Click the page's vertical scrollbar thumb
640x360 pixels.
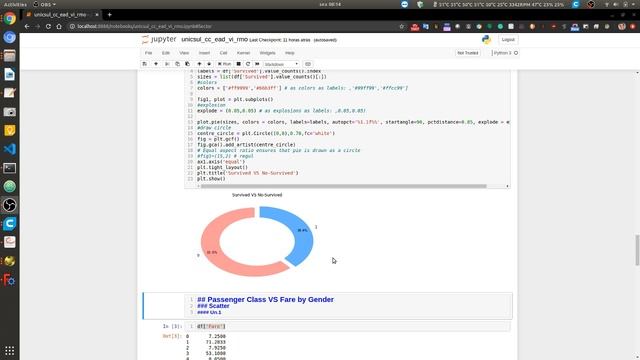pos(637,250)
